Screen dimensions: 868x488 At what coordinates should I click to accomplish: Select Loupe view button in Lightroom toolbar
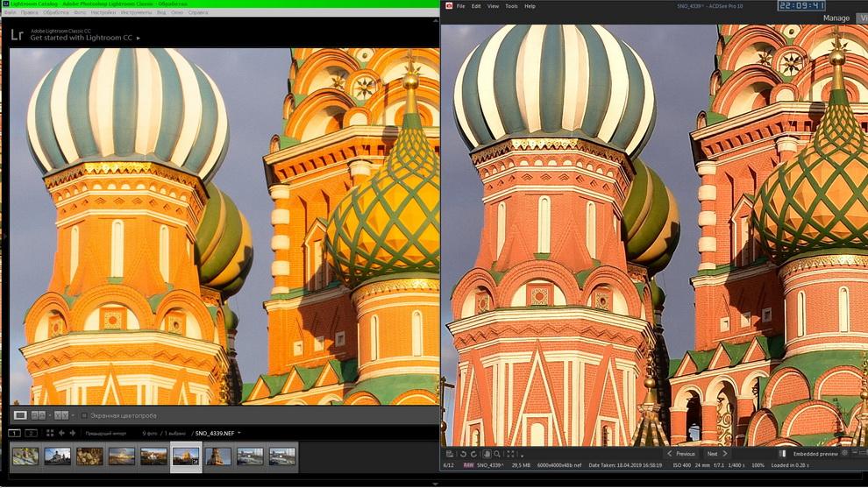(x=20, y=415)
